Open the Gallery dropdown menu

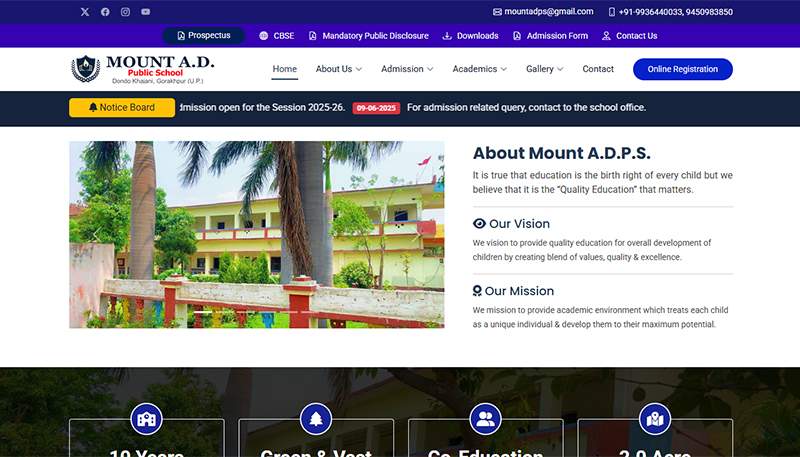(544, 69)
